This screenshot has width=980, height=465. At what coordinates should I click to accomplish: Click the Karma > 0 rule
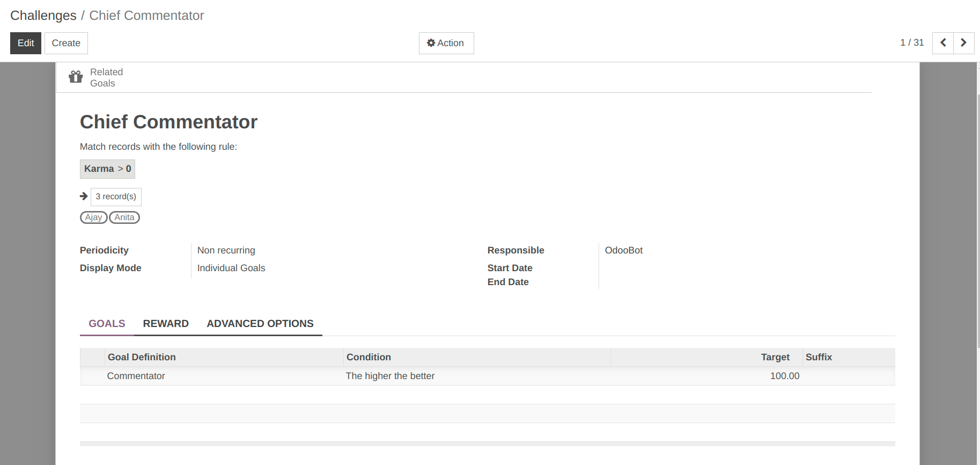[107, 169]
